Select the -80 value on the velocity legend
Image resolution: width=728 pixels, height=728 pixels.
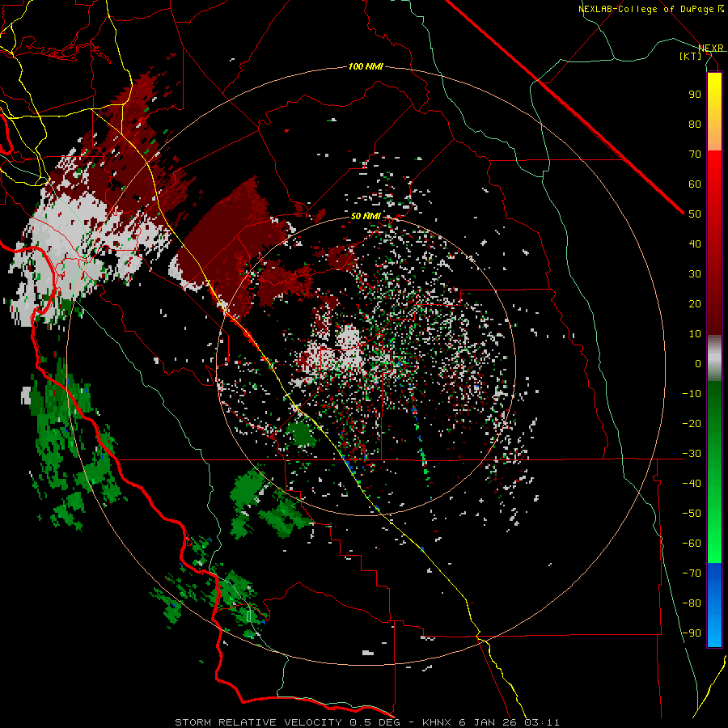(692, 603)
